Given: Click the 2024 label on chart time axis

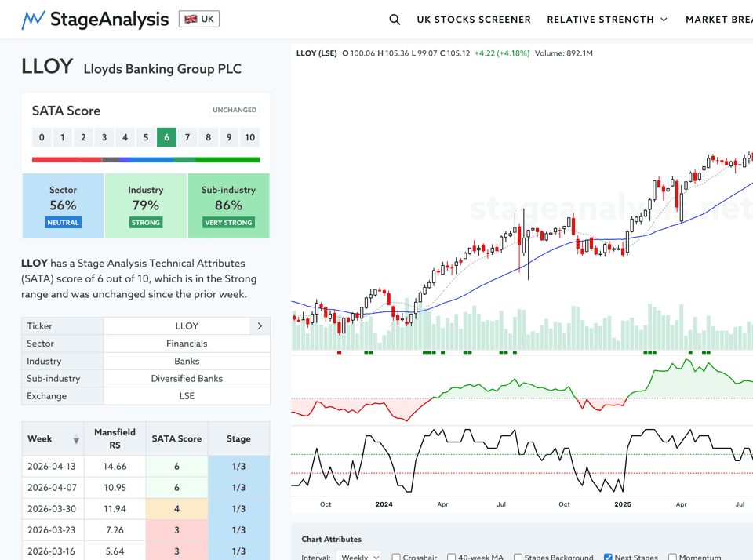Looking at the screenshot, I should click(x=384, y=504).
